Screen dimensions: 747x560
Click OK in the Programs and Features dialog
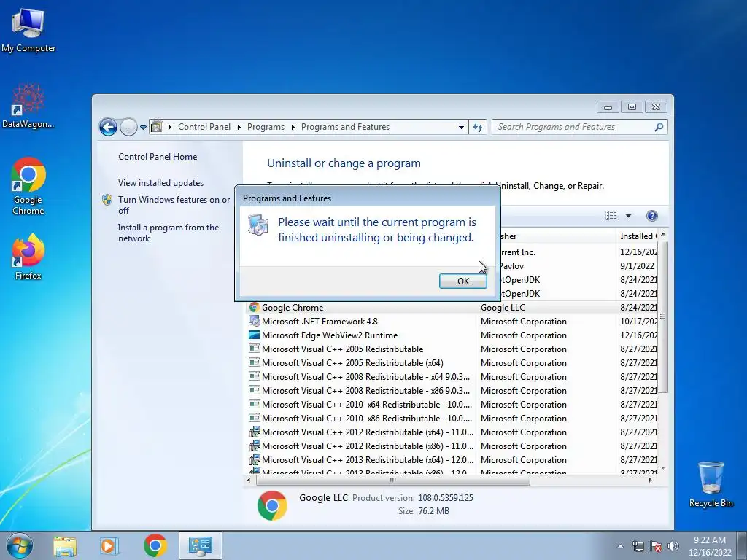[x=462, y=281]
